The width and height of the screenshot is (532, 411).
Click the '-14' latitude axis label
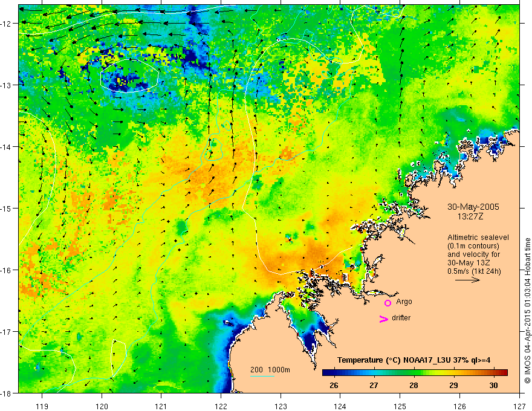[6, 147]
